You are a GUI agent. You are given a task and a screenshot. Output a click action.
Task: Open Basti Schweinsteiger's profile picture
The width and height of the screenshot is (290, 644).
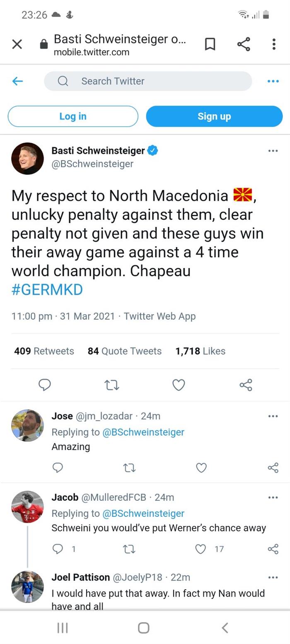(x=28, y=159)
